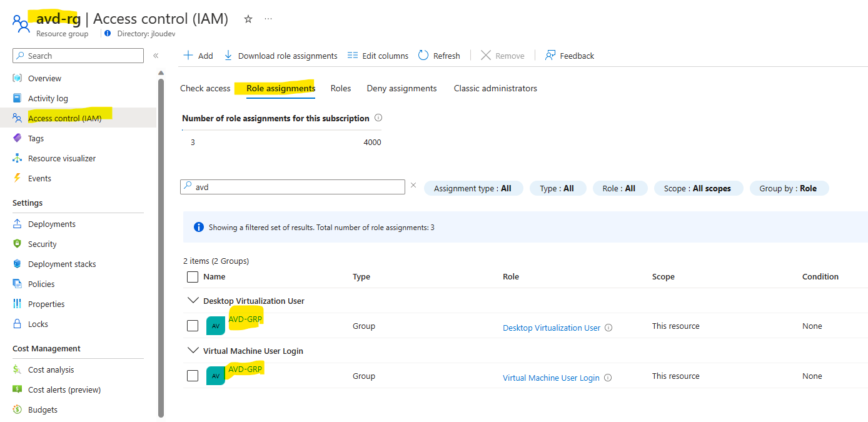
Task: Click the Remove button in toolbar
Action: coord(503,56)
